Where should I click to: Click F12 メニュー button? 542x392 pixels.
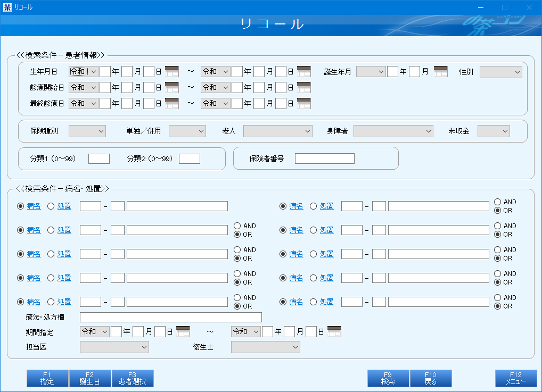[516, 379]
